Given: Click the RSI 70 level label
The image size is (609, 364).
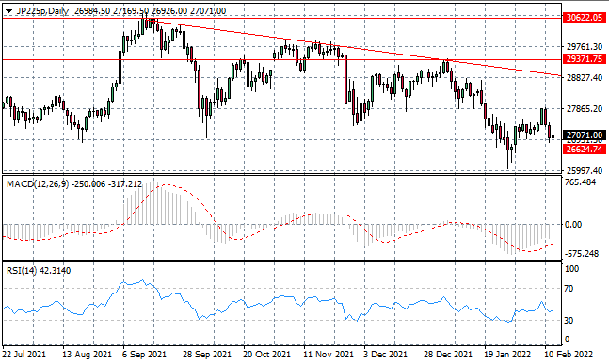Looking at the screenshot, I should tap(569, 289).
